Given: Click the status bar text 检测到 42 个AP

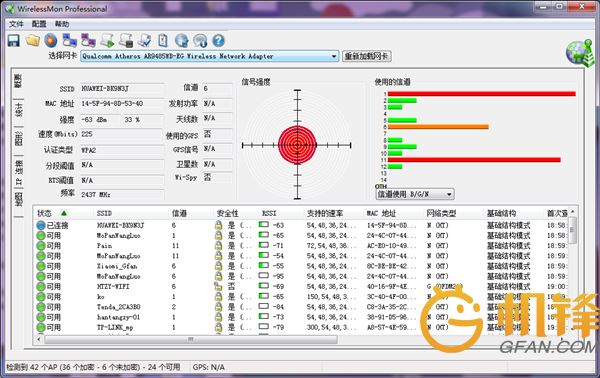Looking at the screenshot, I should (x=93, y=367).
